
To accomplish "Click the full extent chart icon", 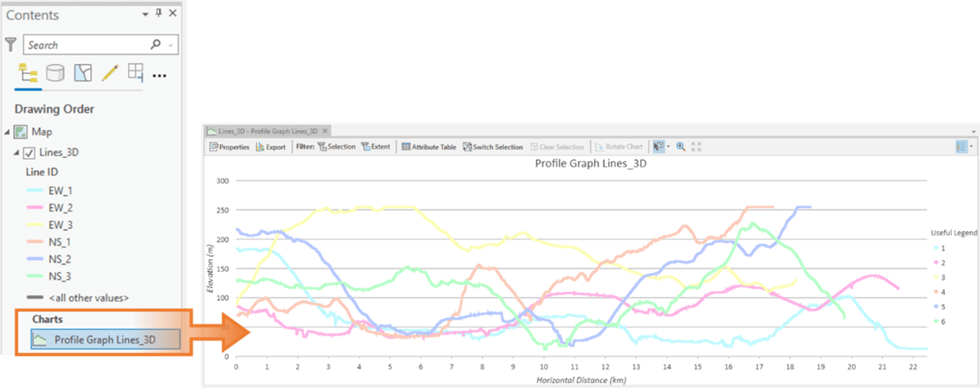I will tap(696, 147).
